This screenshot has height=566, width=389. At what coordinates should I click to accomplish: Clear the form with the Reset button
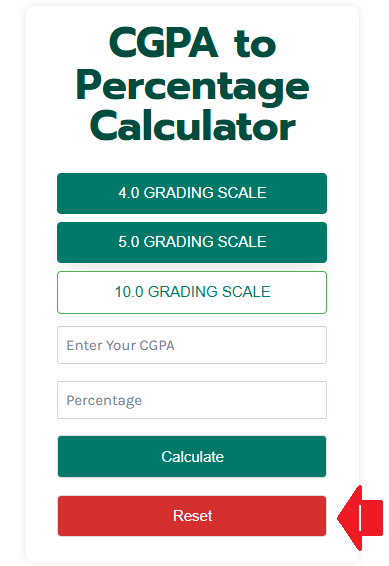[192, 515]
